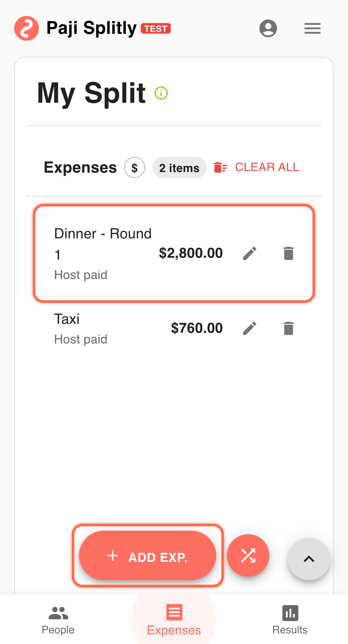Delete the Dinner - Round 1 expense

(288, 253)
